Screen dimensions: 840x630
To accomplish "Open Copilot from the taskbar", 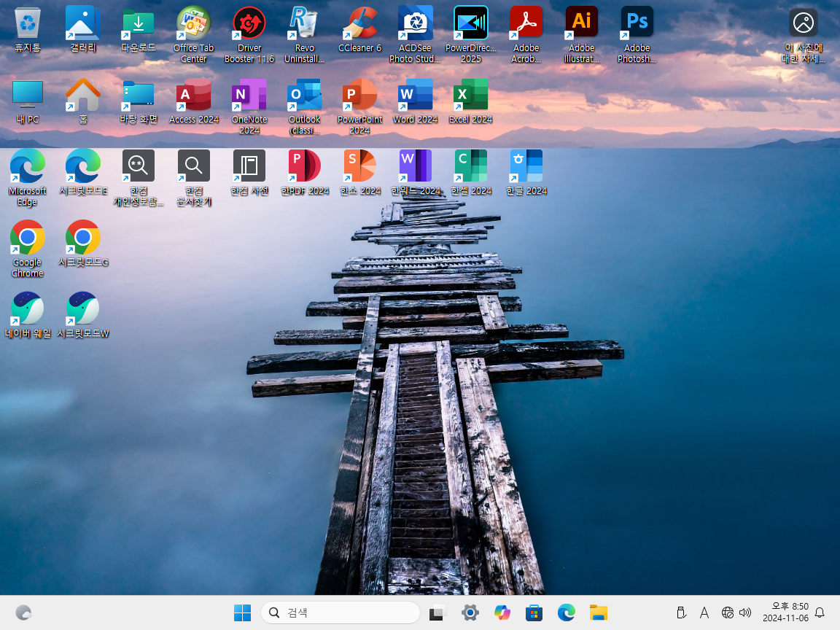I will (502, 612).
